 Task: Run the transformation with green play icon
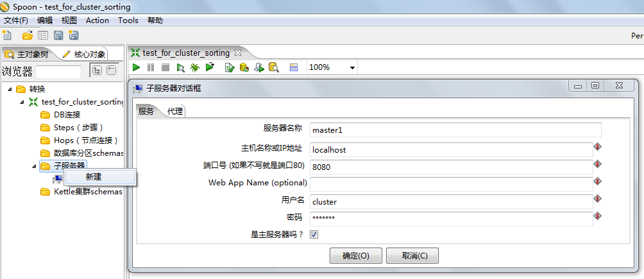coord(137,67)
